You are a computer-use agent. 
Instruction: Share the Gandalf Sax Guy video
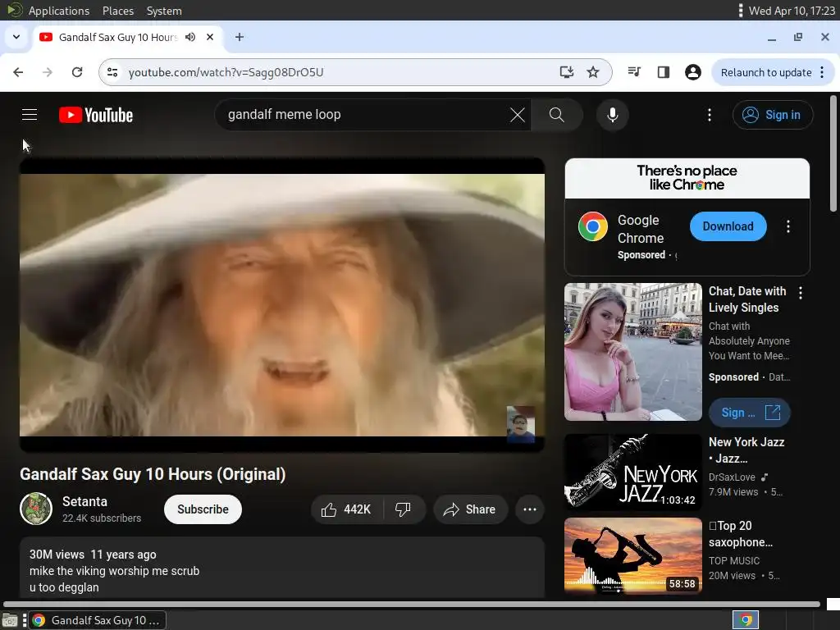click(470, 509)
